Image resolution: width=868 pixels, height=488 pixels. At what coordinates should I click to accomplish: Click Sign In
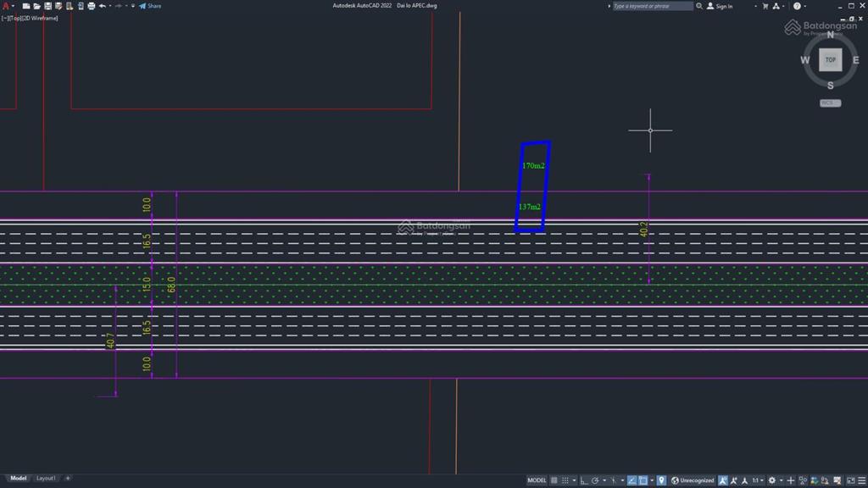point(723,6)
